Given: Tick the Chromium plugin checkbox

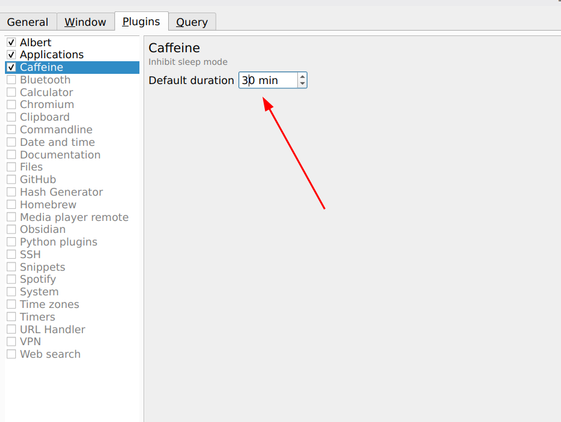Looking at the screenshot, I should (x=11, y=105).
